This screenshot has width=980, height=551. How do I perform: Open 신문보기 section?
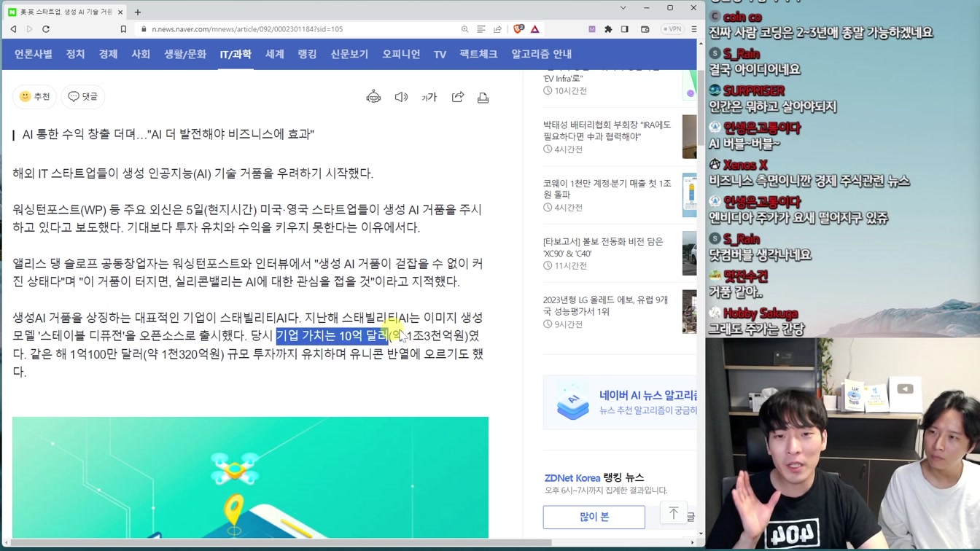coord(349,54)
